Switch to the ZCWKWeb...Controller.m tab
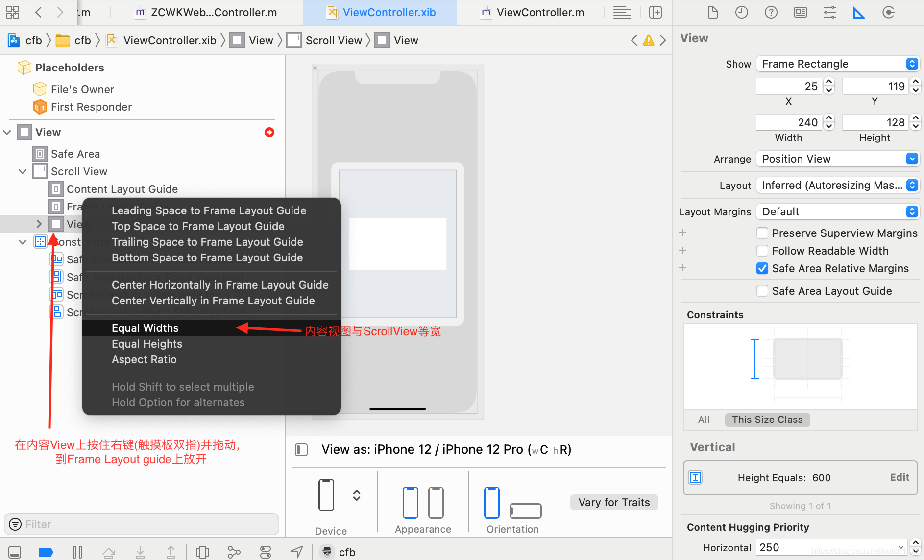Viewport: 924px width, 560px height. tap(206, 12)
